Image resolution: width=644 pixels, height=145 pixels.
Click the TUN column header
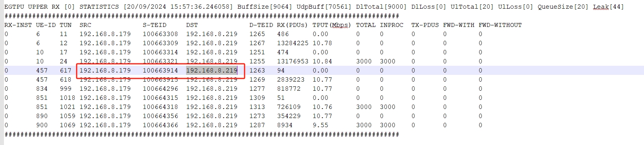[x=66, y=25]
